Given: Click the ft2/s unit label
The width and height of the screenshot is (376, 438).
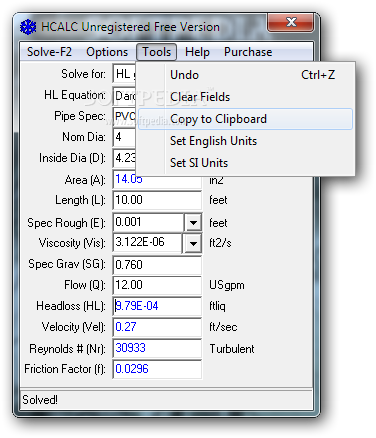Looking at the screenshot, I should tap(220, 243).
